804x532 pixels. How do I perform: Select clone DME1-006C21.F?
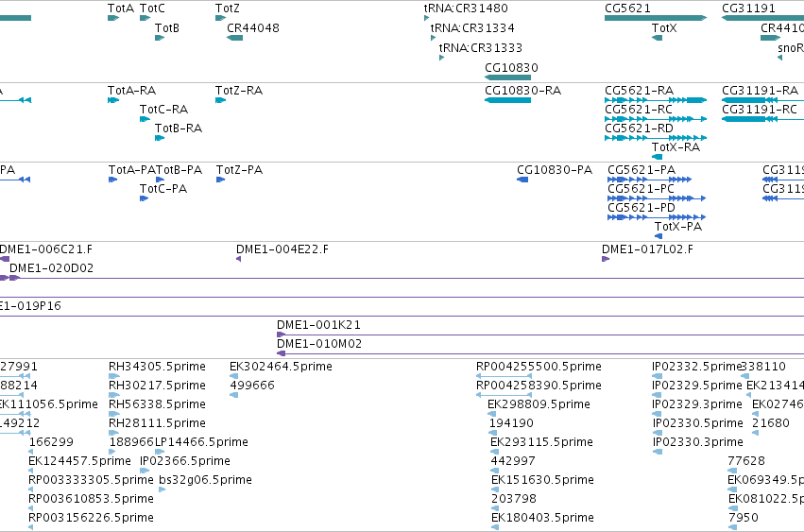coord(46,249)
